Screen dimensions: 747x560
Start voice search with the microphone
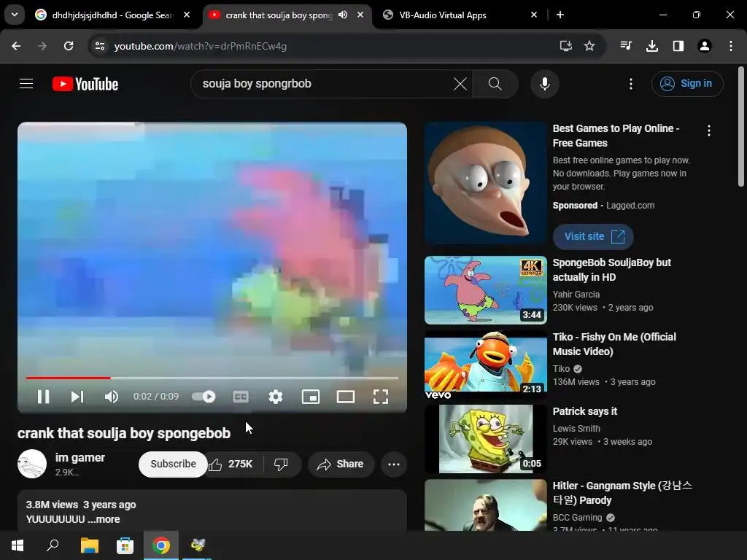(544, 84)
